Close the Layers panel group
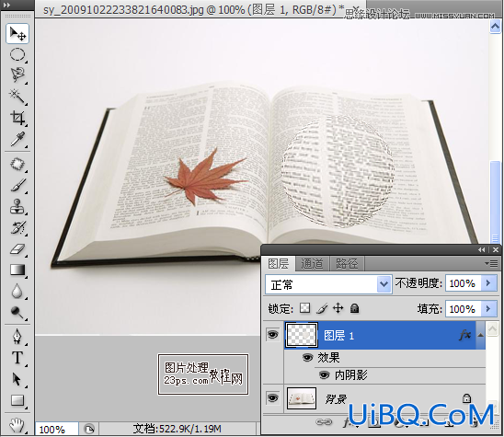The width and height of the screenshot is (504, 437). (496, 250)
